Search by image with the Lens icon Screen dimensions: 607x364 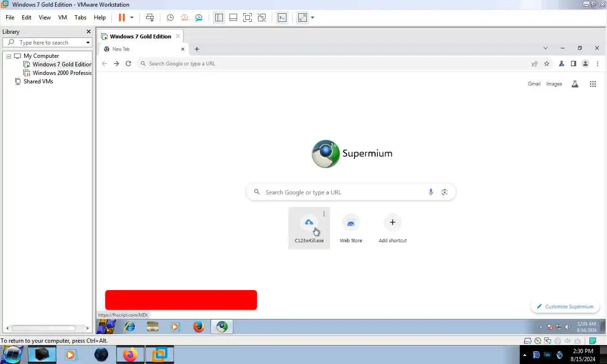[444, 192]
